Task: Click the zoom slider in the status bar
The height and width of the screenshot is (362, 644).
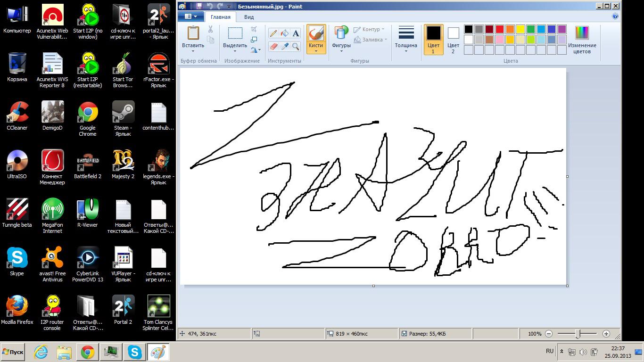Action: (x=578, y=334)
